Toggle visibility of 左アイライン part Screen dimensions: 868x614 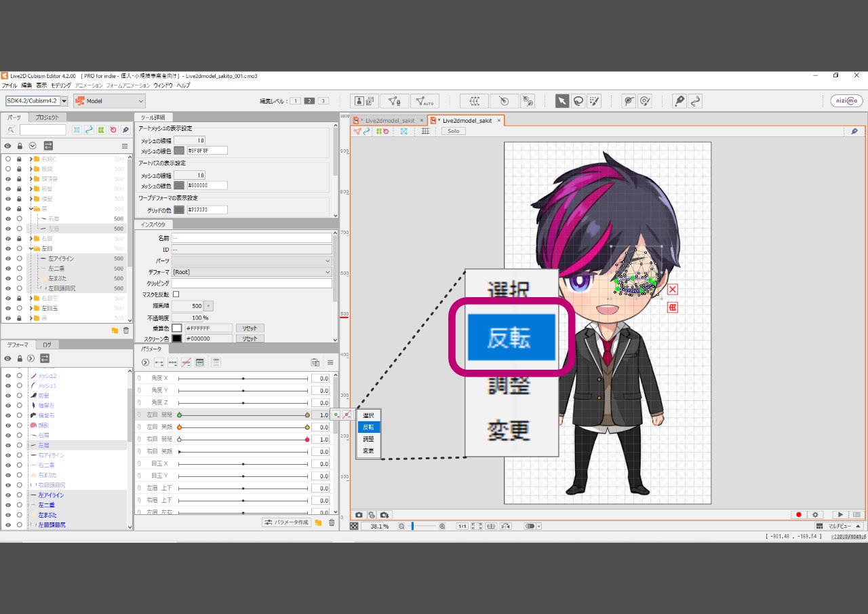point(8,258)
